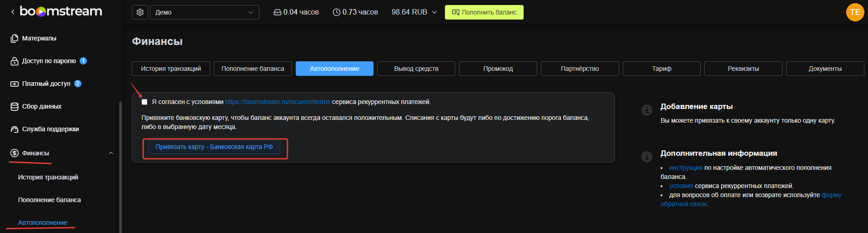Click the clock hours icon

[337, 12]
